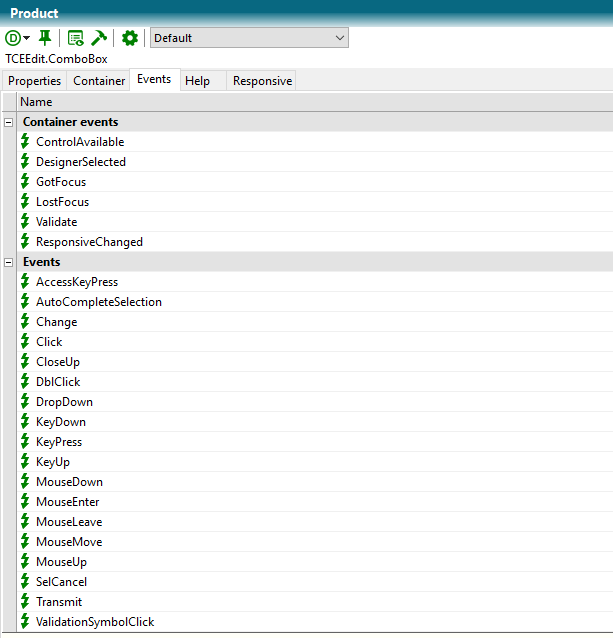Select the Change event name

click(x=57, y=322)
